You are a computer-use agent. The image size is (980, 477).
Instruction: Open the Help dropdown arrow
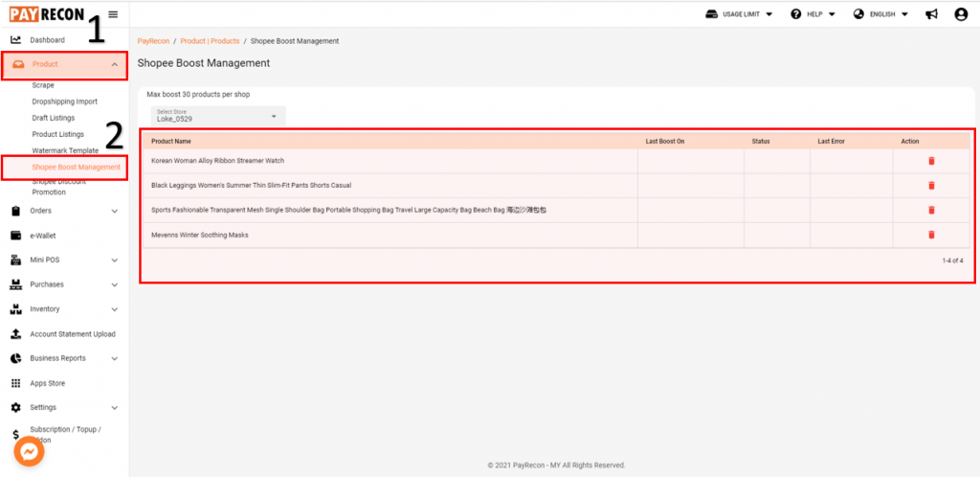(832, 14)
